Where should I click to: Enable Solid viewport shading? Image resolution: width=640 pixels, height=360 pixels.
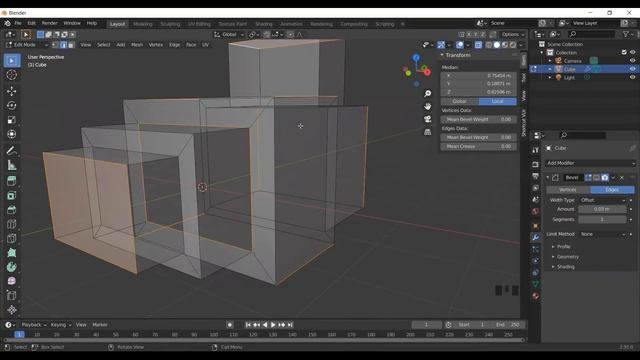(497, 45)
